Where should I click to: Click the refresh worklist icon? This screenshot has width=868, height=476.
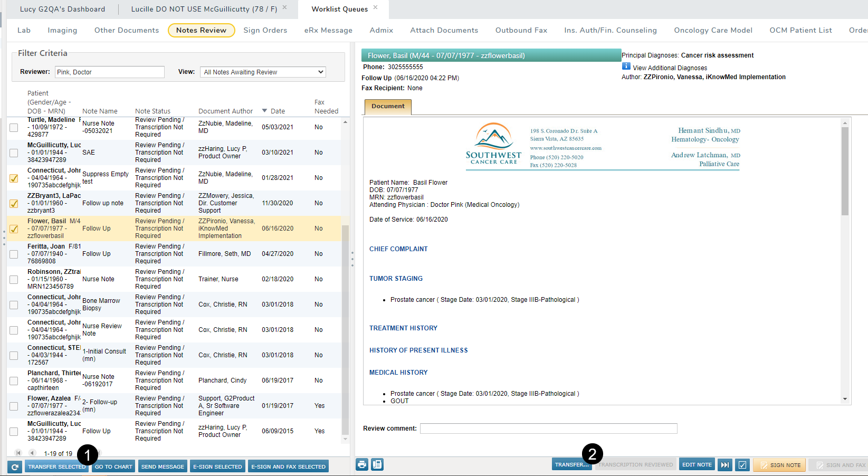click(15, 467)
